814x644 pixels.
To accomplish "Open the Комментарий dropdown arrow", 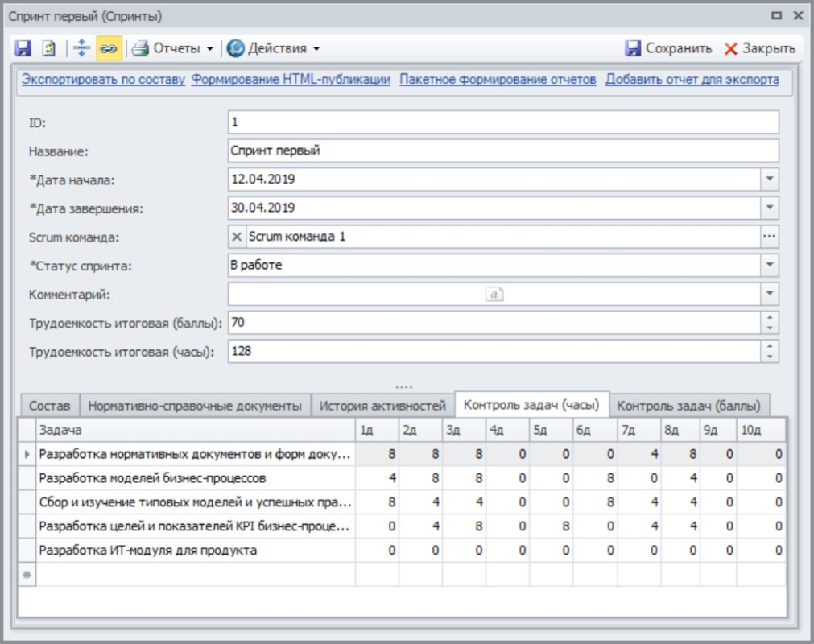I will coord(770,294).
